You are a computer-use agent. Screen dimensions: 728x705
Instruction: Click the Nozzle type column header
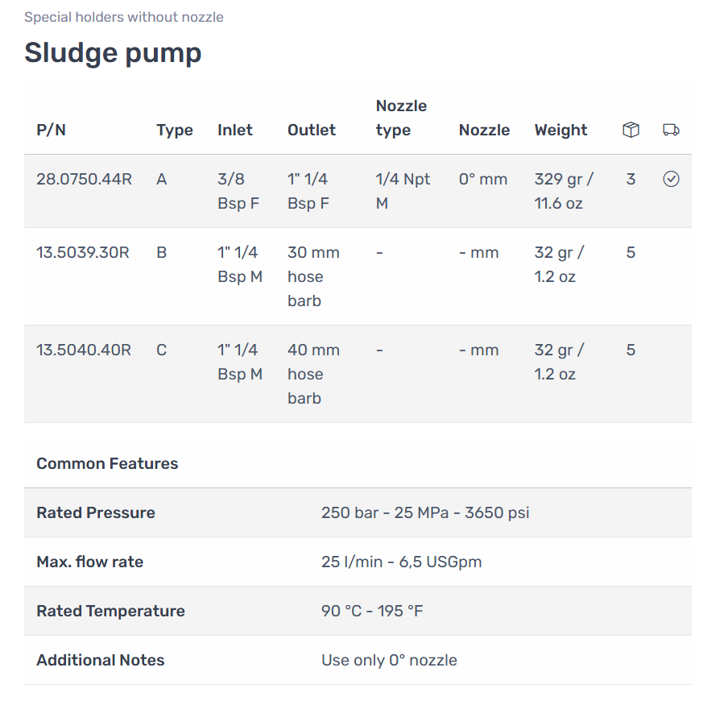pos(401,118)
